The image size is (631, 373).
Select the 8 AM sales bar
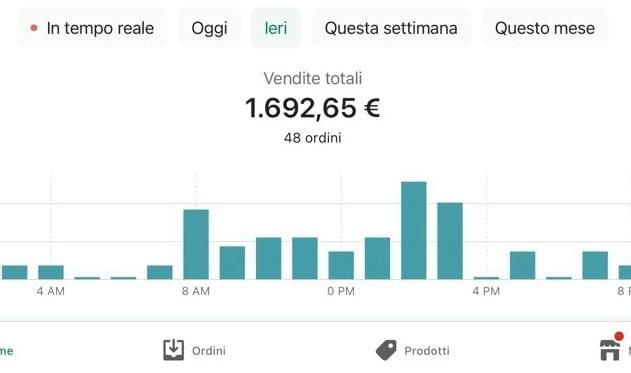point(196,244)
